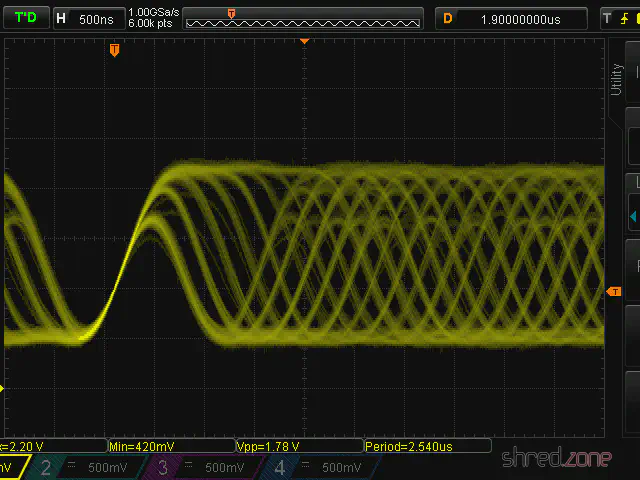Click the blue left arrow in side menu
Image resolution: width=640 pixels, height=480 pixels.
[633, 215]
